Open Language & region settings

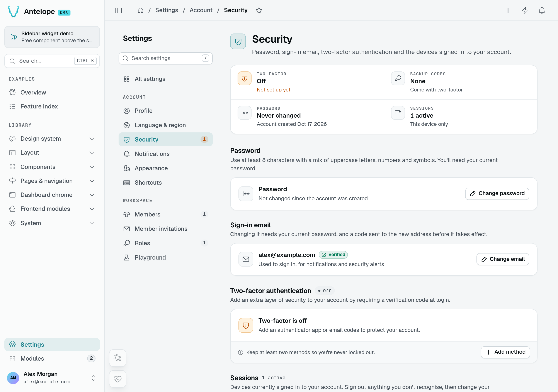point(165,125)
